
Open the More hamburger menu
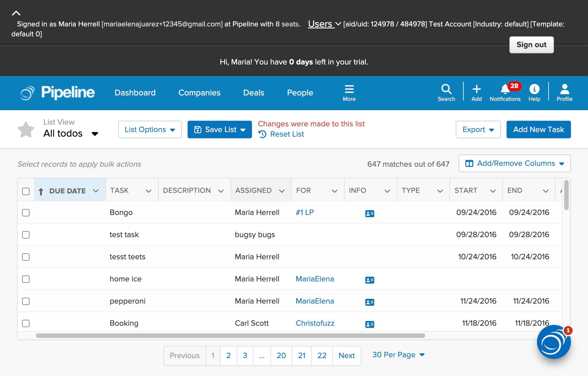(x=349, y=93)
